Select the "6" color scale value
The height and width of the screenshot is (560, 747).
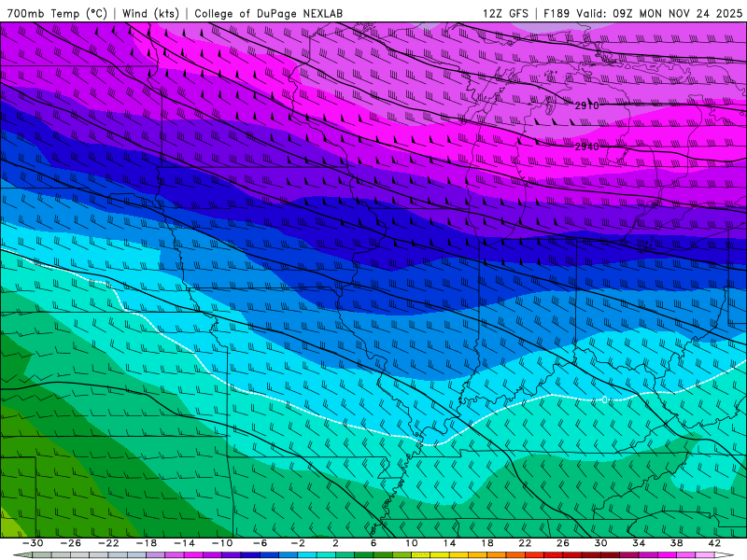pyautogui.click(x=373, y=543)
